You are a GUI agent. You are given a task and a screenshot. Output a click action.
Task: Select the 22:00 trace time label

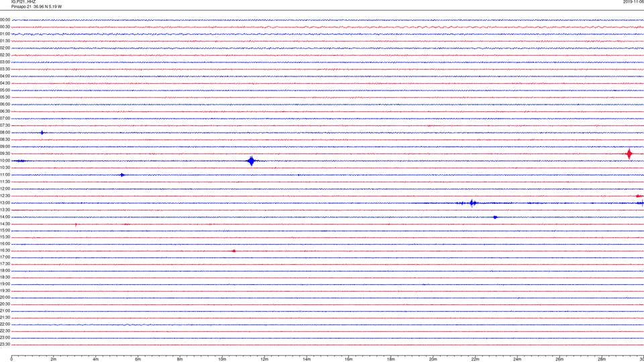click(5, 324)
